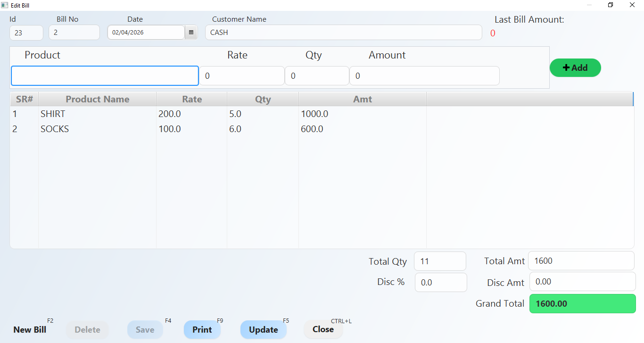Click the Rate input box
The height and width of the screenshot is (343, 644).
point(242,76)
